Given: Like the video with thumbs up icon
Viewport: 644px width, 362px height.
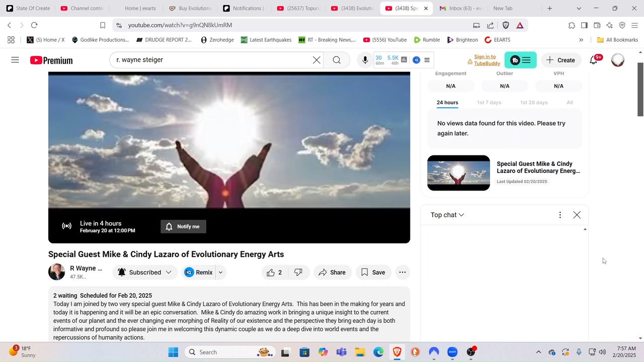Looking at the screenshot, I should click(x=271, y=272).
